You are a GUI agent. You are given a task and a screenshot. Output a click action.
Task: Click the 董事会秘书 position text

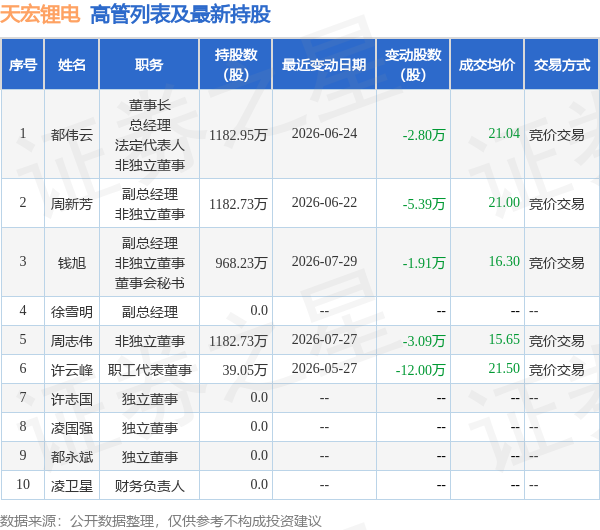click(x=150, y=283)
